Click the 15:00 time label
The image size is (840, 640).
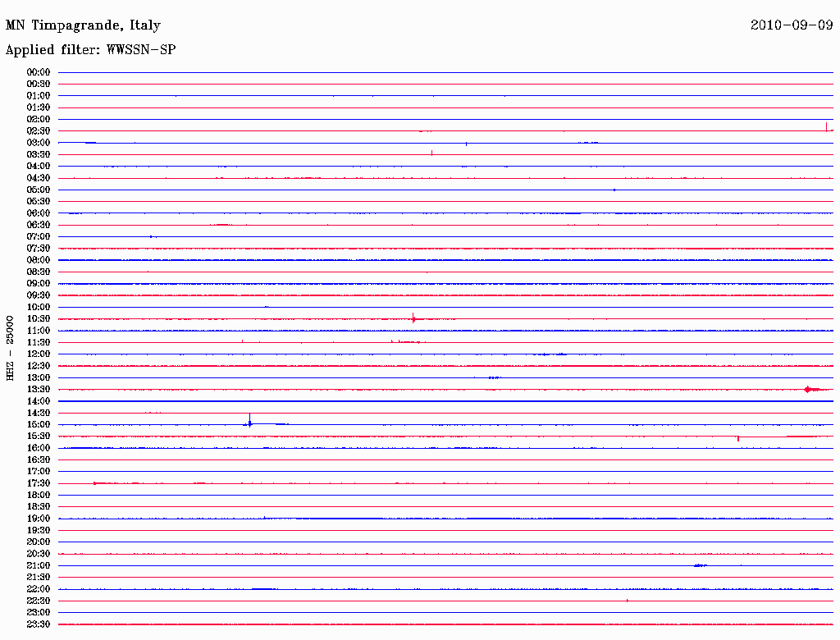point(39,424)
